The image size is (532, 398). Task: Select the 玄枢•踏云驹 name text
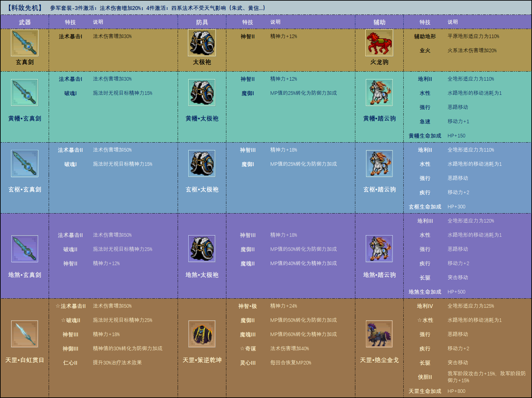point(379,189)
